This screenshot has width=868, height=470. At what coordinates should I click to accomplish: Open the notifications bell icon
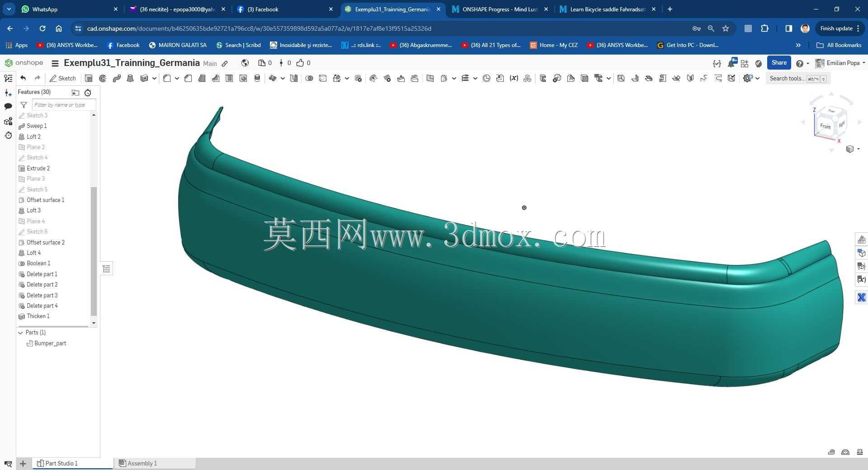[x=731, y=63]
